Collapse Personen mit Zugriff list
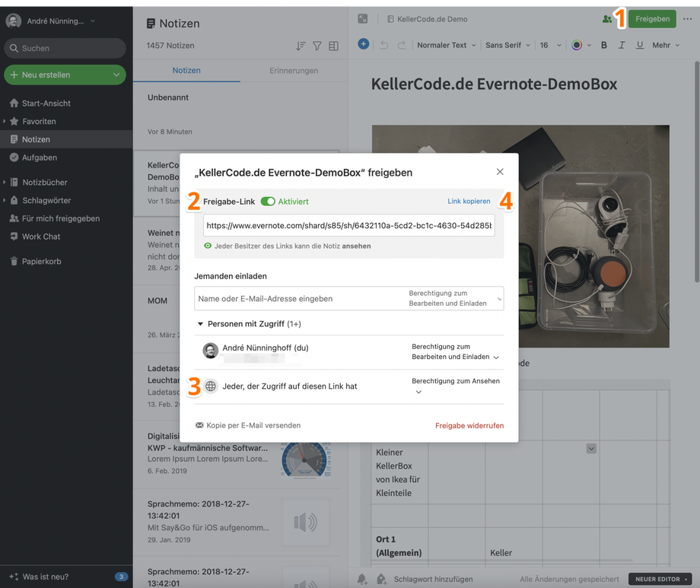The image size is (700, 588). pyautogui.click(x=200, y=324)
